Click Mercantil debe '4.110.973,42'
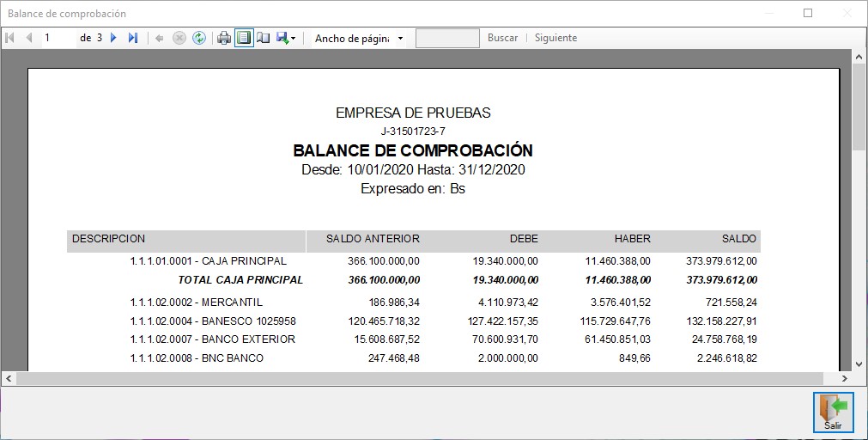The width and height of the screenshot is (868, 440). pyautogui.click(x=508, y=302)
